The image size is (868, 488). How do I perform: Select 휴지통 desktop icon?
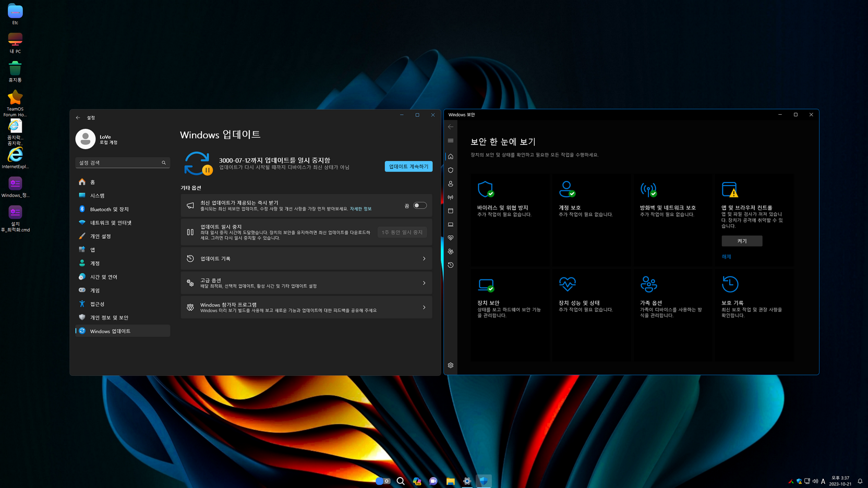[15, 72]
